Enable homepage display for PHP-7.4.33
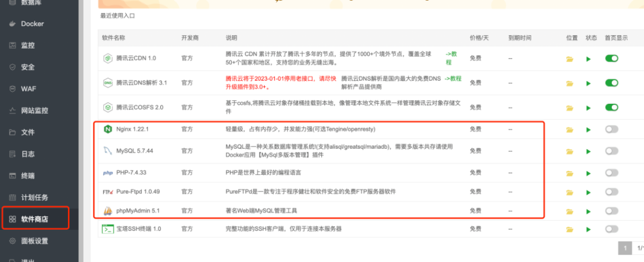This screenshot has height=262, width=644. (612, 172)
